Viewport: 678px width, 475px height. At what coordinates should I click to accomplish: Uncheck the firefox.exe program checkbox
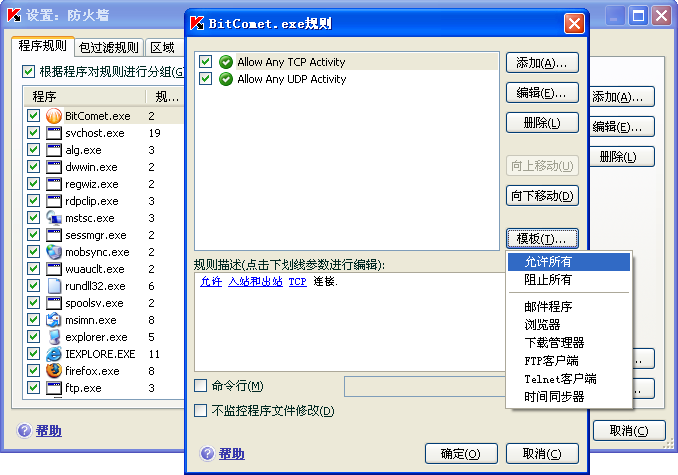(x=33, y=370)
